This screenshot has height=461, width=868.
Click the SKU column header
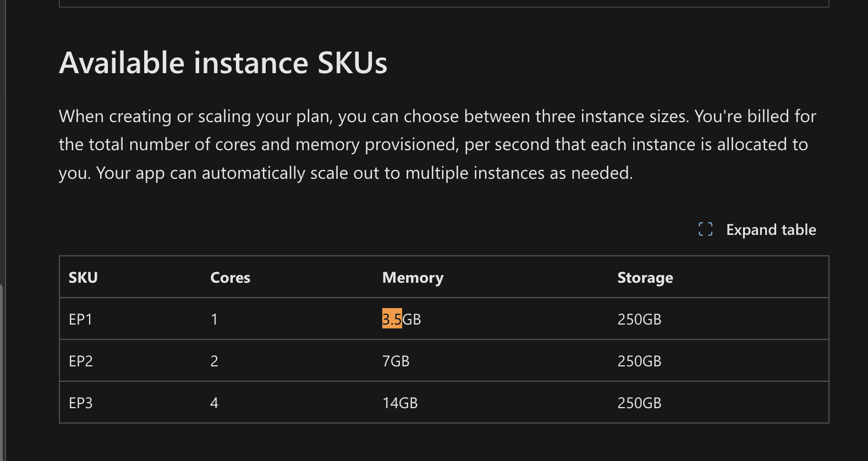[x=83, y=278]
